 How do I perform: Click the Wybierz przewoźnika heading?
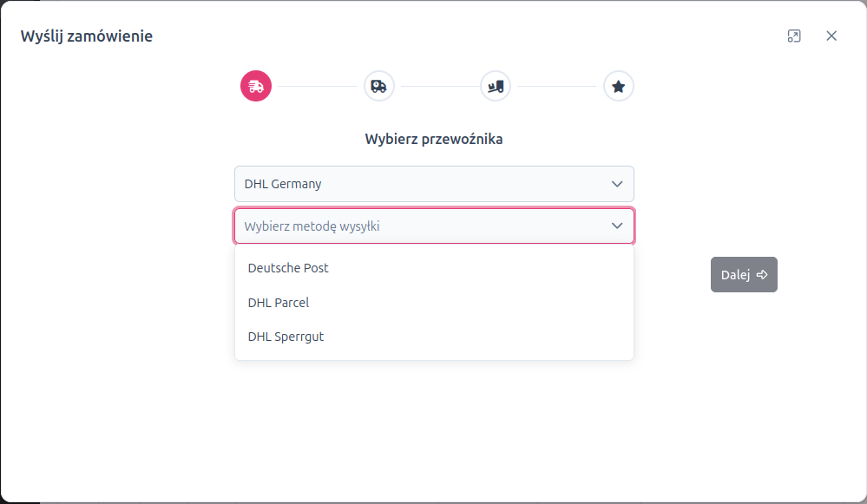click(x=434, y=139)
